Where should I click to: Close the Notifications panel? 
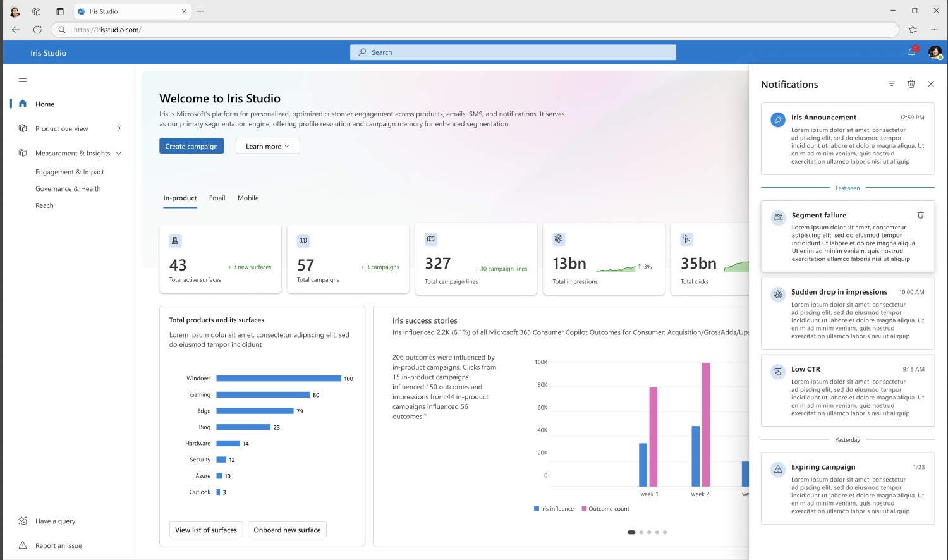point(931,84)
